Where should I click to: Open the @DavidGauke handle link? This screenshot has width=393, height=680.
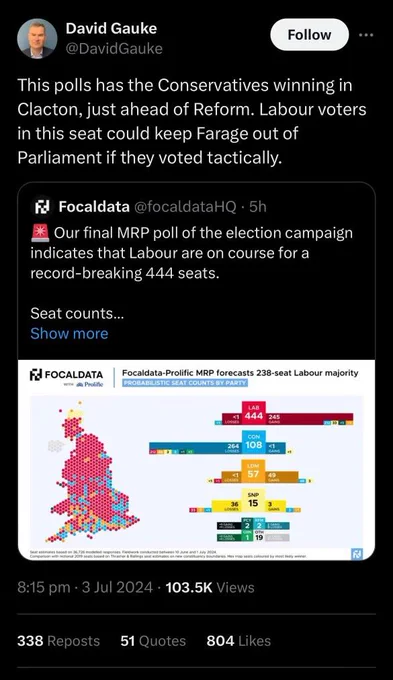coord(114,49)
